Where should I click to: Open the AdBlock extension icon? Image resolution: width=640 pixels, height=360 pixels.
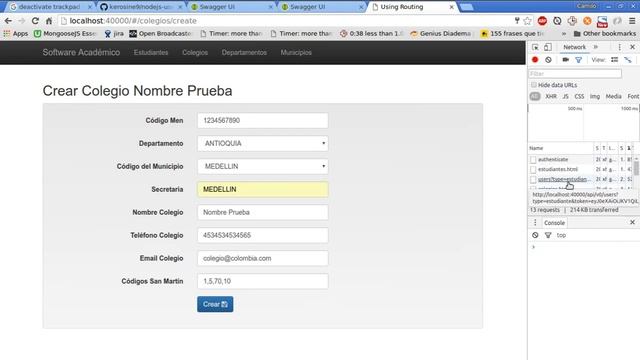point(542,21)
